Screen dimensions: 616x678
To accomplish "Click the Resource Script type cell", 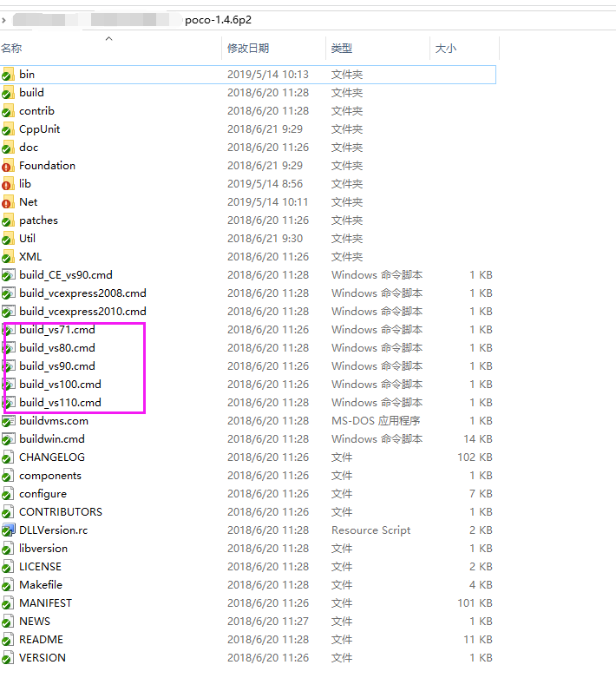I will tap(370, 530).
